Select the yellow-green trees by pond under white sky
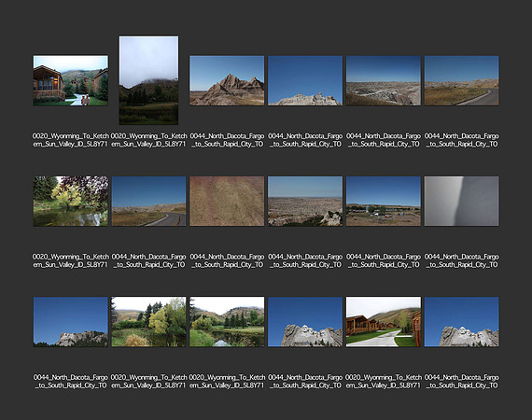The image size is (532, 420). pos(149,322)
